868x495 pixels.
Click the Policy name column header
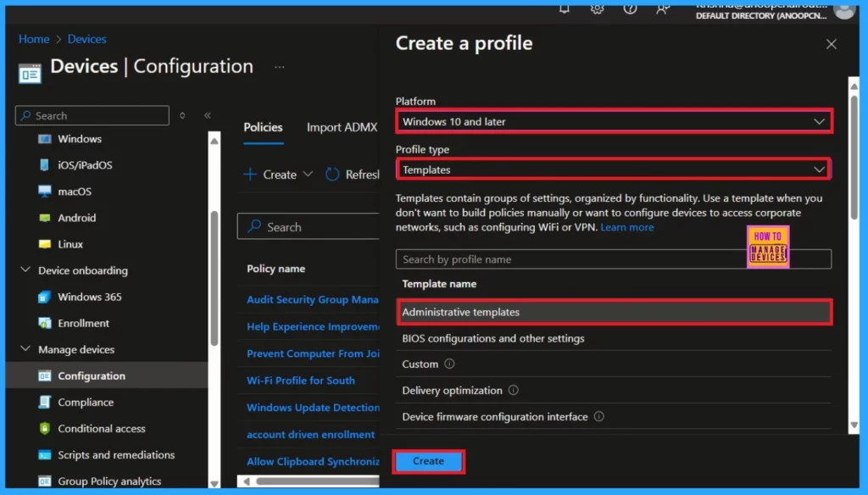pos(275,269)
